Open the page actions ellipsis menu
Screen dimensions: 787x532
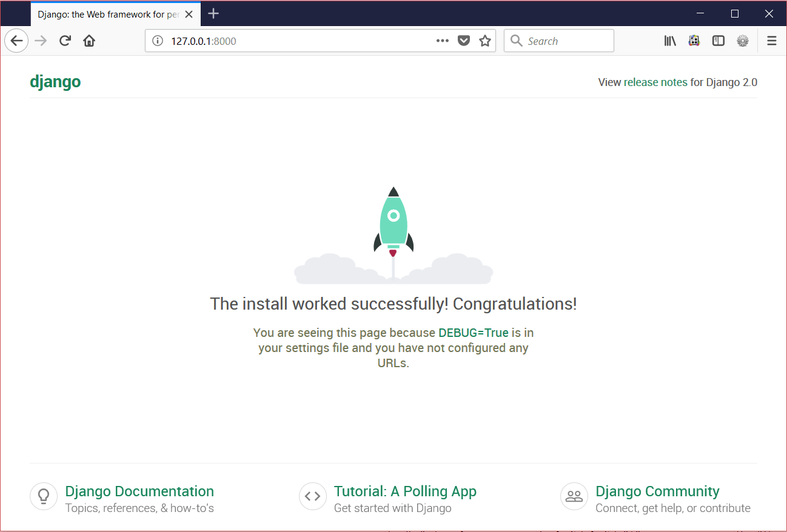443,41
